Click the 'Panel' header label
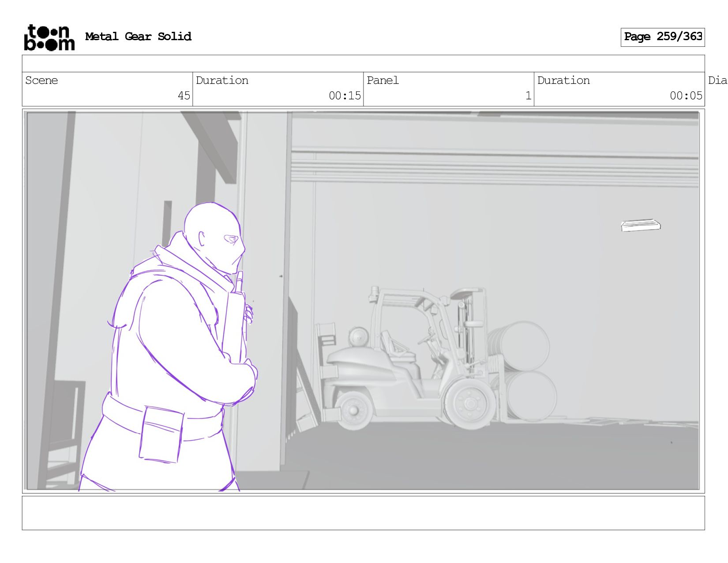The width and height of the screenshot is (728, 563). (383, 80)
